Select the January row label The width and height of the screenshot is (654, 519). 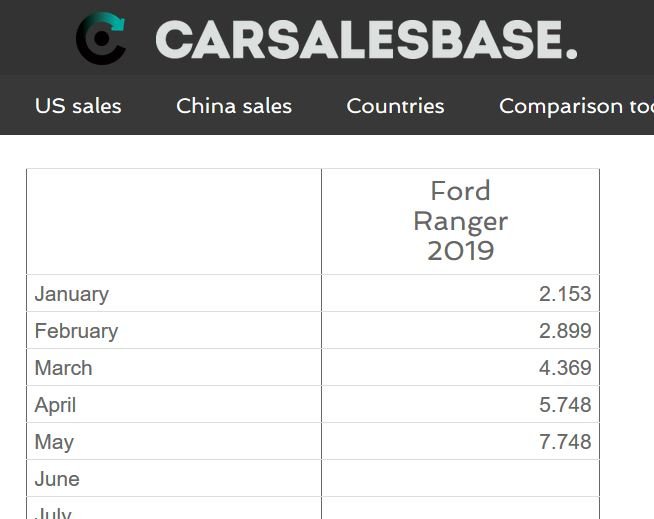[71, 294]
